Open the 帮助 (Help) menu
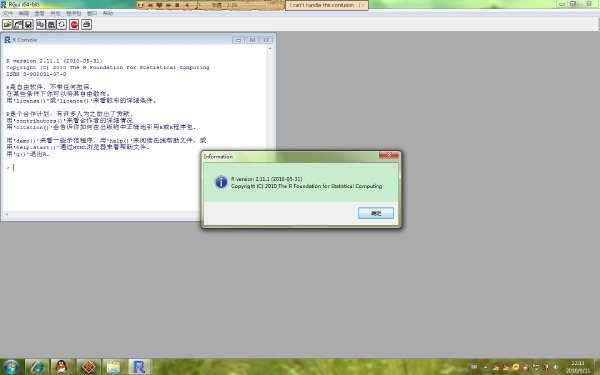Image resolution: width=600 pixels, height=375 pixels. click(x=108, y=13)
